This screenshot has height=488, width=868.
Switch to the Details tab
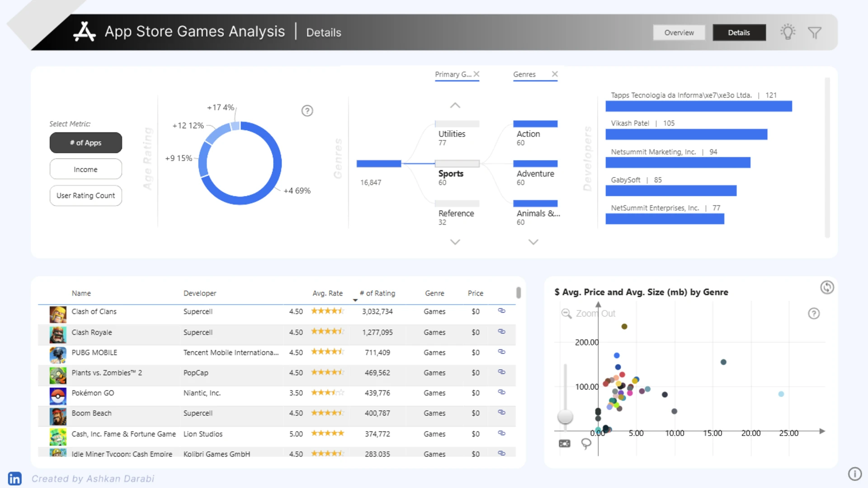[x=739, y=33]
